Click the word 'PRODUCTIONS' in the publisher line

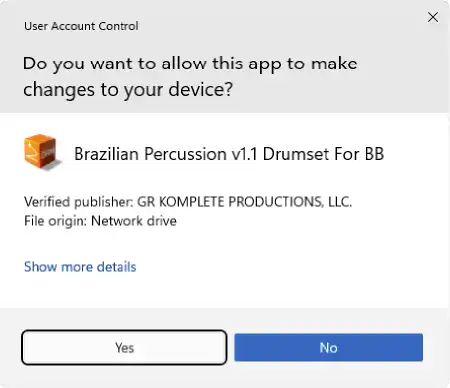(x=276, y=202)
